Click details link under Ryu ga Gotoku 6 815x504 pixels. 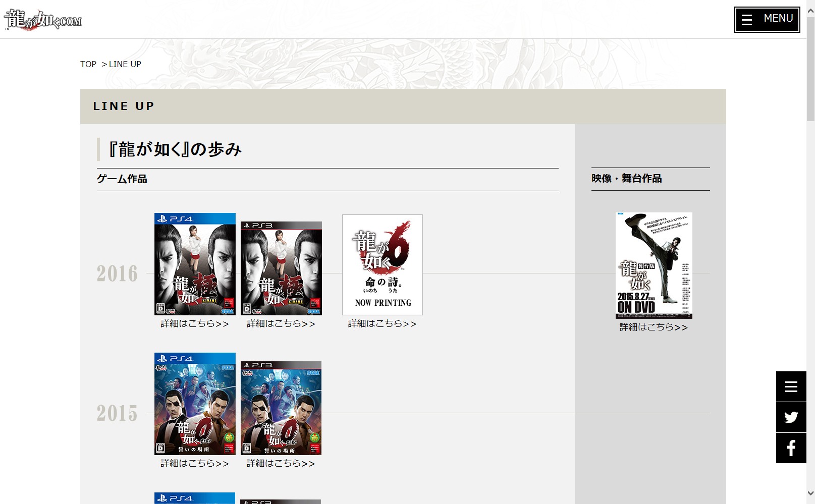coord(383,323)
